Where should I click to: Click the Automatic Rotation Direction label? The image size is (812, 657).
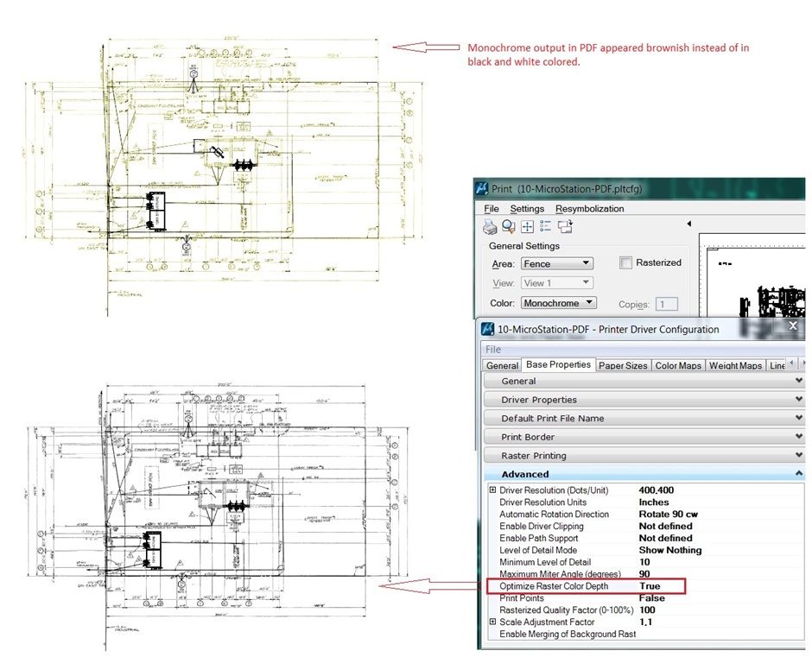554,514
